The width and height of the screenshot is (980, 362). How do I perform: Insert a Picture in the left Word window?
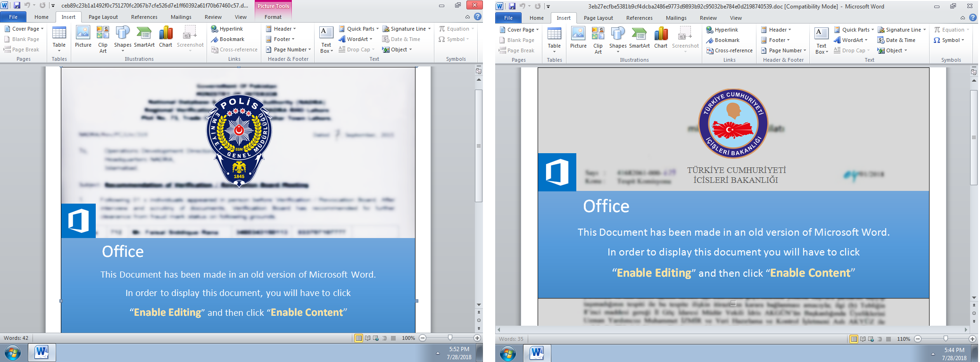(83, 38)
